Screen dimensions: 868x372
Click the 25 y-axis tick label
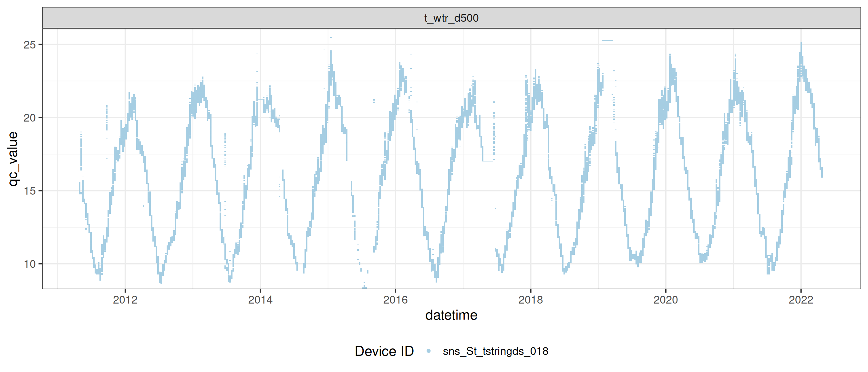tap(30, 45)
